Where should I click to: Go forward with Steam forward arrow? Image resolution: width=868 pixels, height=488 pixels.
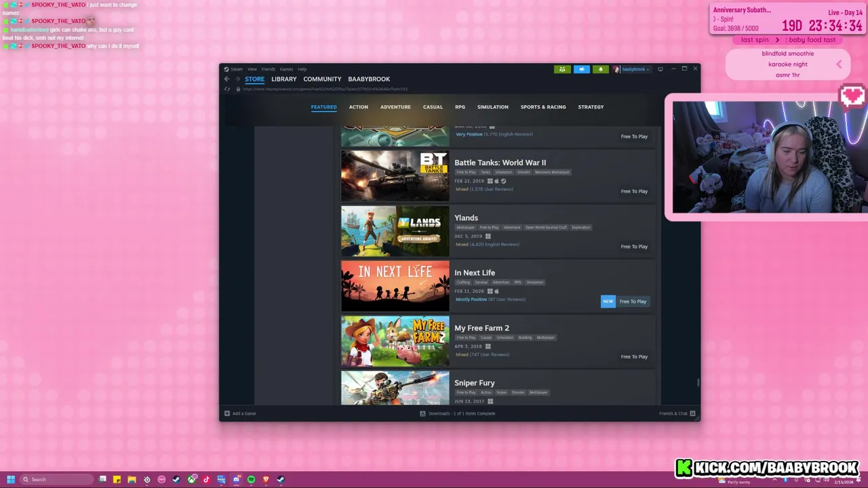point(237,79)
